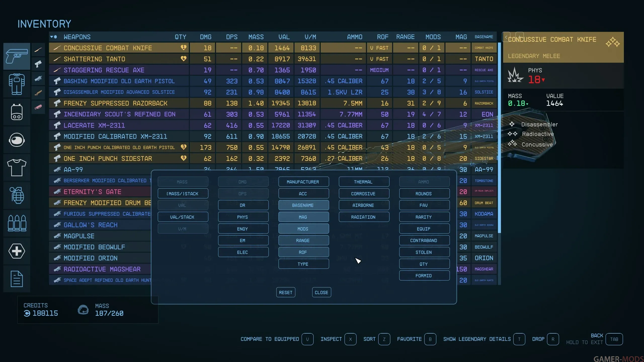The image size is (644, 362).
Task: Toggle the BASENAME column option
Action: click(303, 205)
